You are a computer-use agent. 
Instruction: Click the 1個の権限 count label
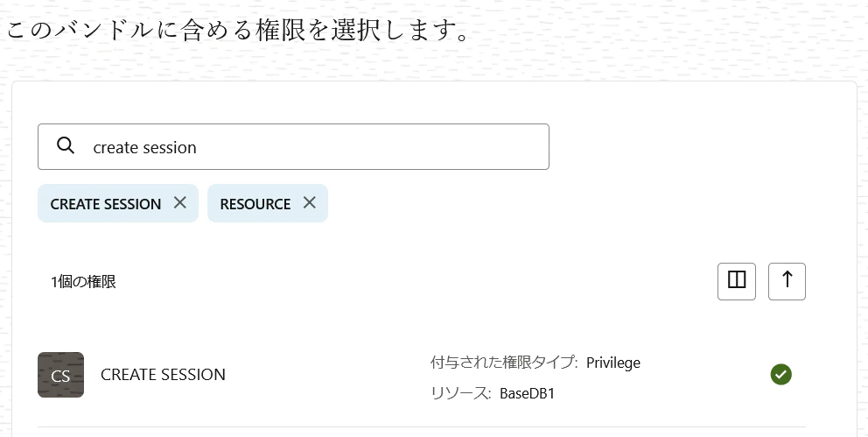coord(84,282)
